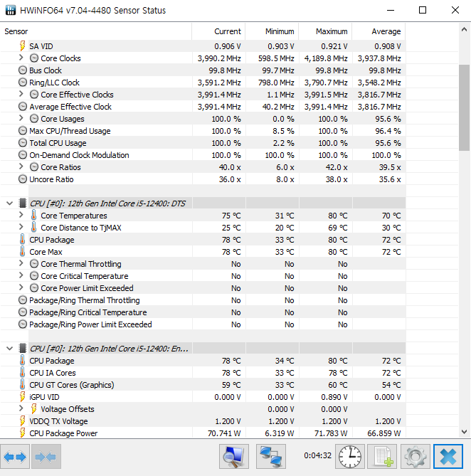The height and width of the screenshot is (476, 471).
Task: Maximize the HWiNFO64 window
Action: pyautogui.click(x=423, y=10)
